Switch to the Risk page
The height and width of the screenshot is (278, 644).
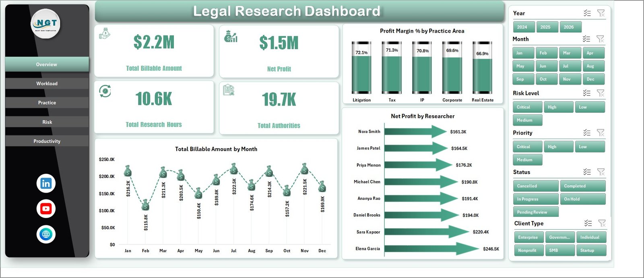(47, 122)
